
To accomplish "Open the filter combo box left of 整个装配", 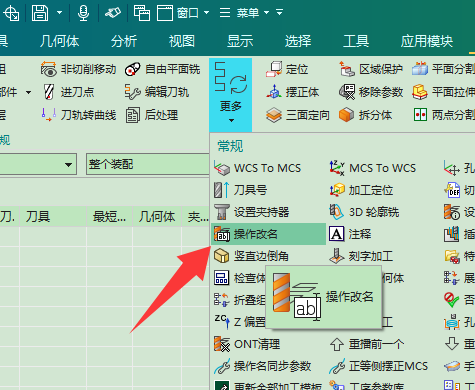I will 38,164.
